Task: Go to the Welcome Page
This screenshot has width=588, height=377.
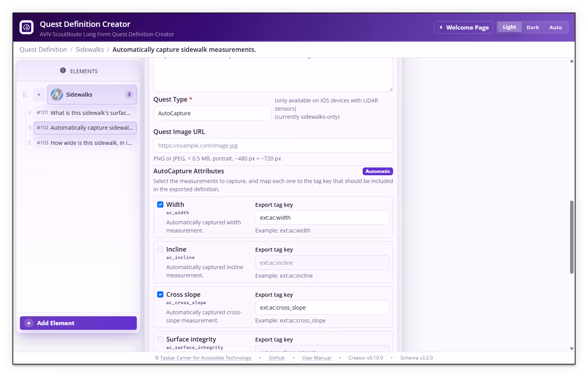Action: click(x=464, y=27)
